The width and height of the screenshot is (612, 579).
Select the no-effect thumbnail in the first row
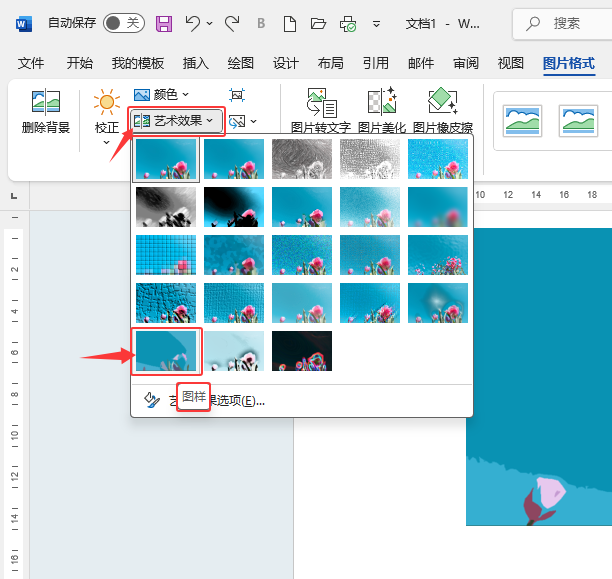pyautogui.click(x=166, y=159)
